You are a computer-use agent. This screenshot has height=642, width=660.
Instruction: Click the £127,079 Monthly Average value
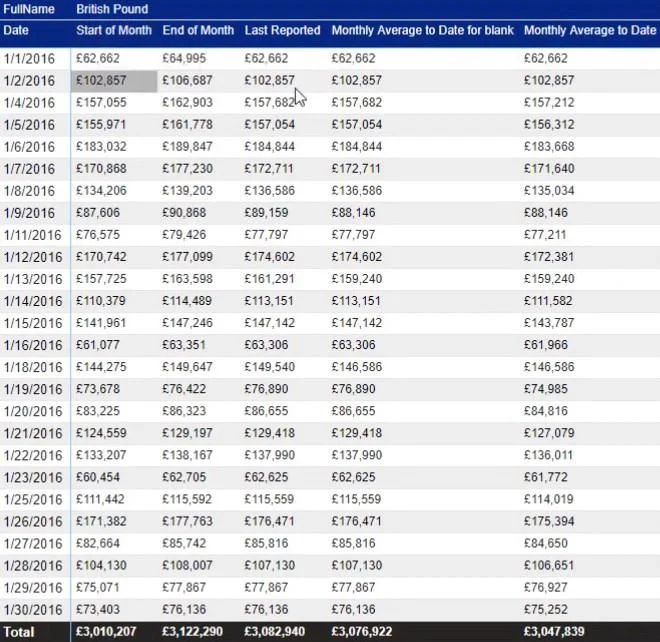pyautogui.click(x=549, y=433)
